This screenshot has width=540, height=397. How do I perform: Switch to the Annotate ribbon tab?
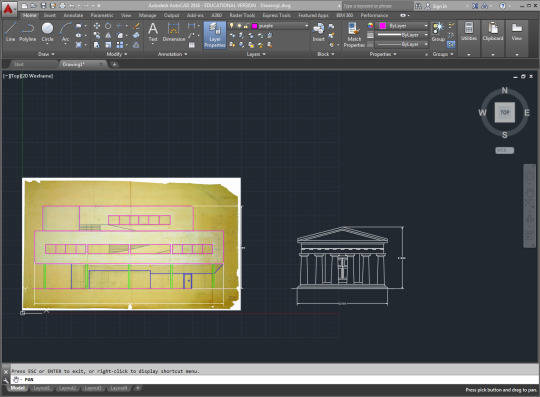73,15
